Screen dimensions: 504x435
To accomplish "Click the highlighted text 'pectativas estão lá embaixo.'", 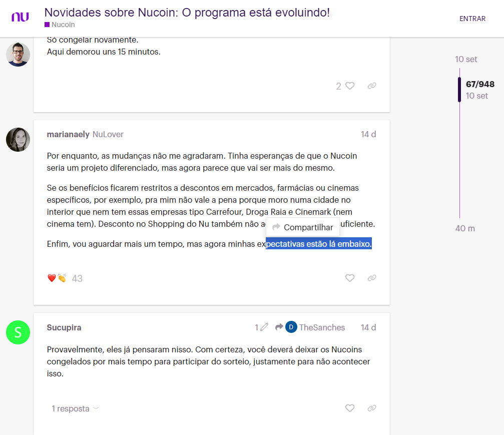I will pyautogui.click(x=318, y=244).
